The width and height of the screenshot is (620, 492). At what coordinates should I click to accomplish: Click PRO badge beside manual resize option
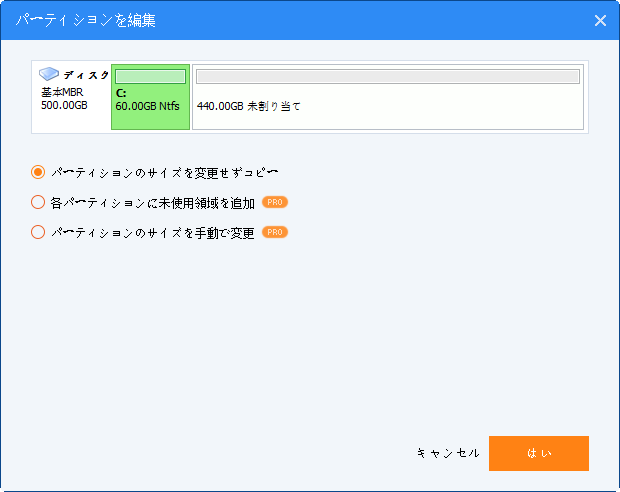click(x=275, y=232)
